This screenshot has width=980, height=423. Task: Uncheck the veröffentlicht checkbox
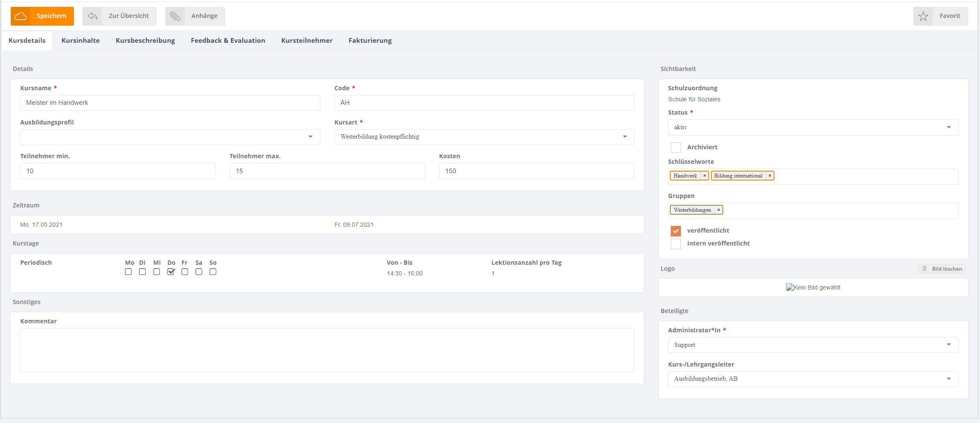676,231
